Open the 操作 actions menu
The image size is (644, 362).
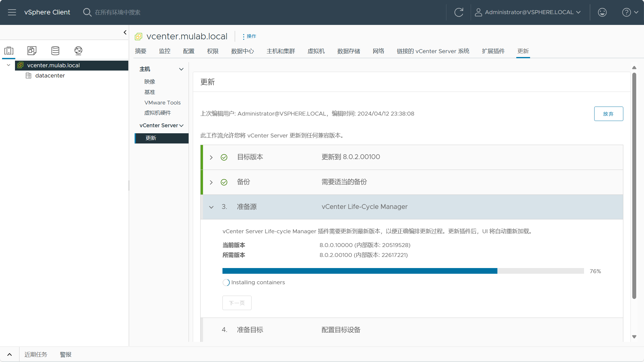(249, 36)
